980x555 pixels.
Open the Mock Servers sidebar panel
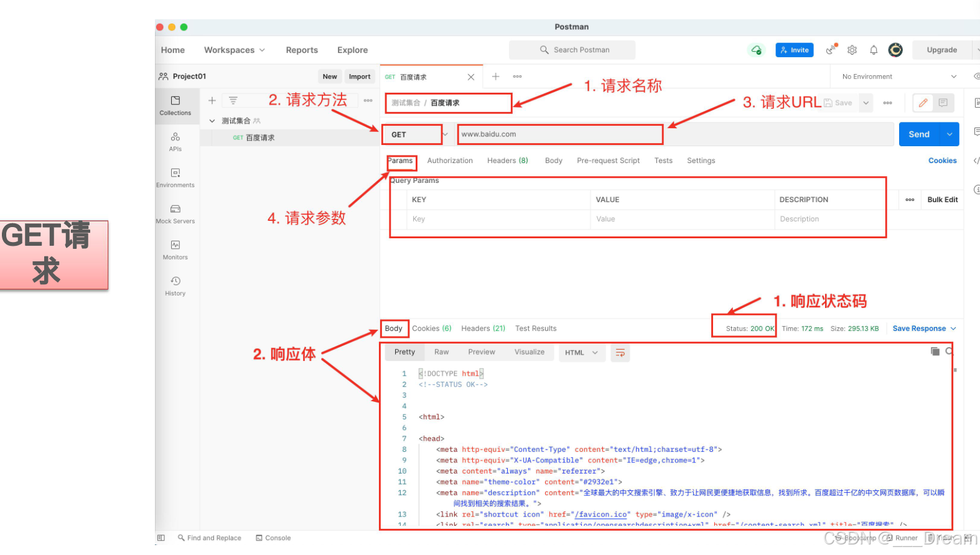175,214
